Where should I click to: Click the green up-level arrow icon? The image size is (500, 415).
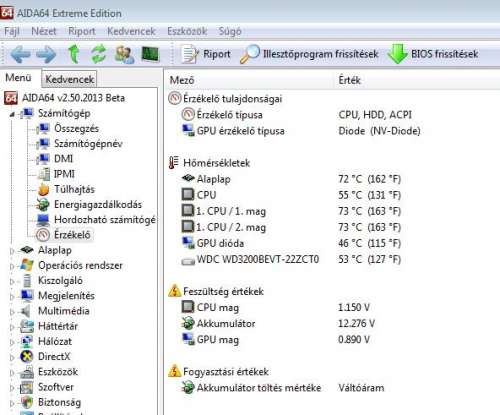74,54
